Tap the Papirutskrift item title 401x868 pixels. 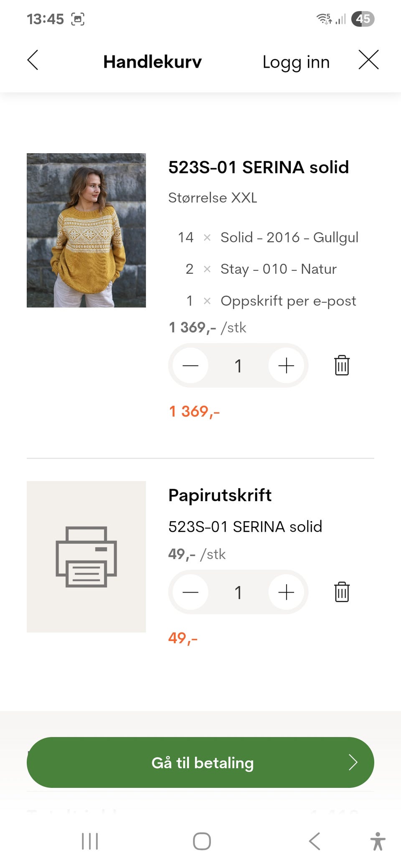pyautogui.click(x=220, y=495)
